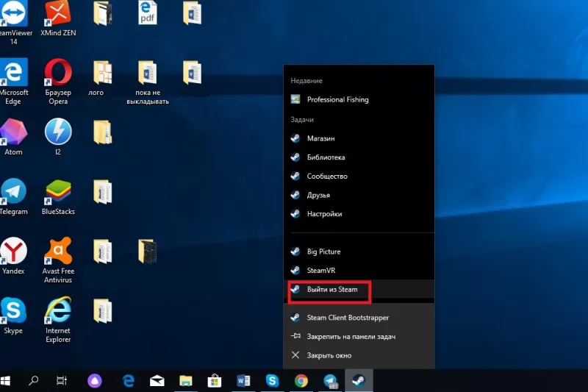Choose Выйти из Steam in the jump list
The image size is (588, 392).
pos(331,290)
